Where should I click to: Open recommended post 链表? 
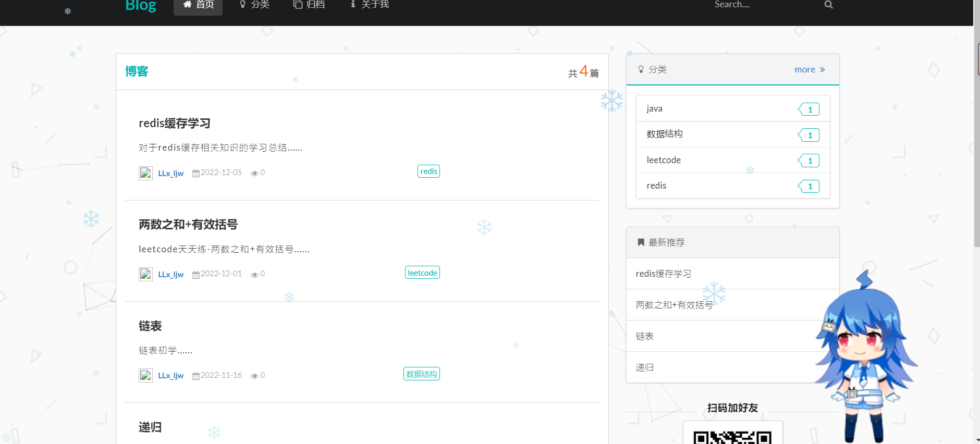[645, 336]
